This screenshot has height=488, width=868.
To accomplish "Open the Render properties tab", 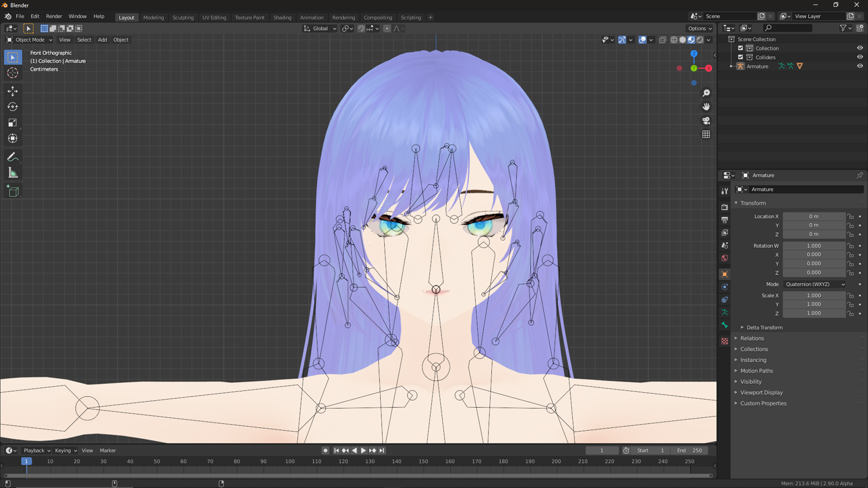I will pyautogui.click(x=724, y=207).
